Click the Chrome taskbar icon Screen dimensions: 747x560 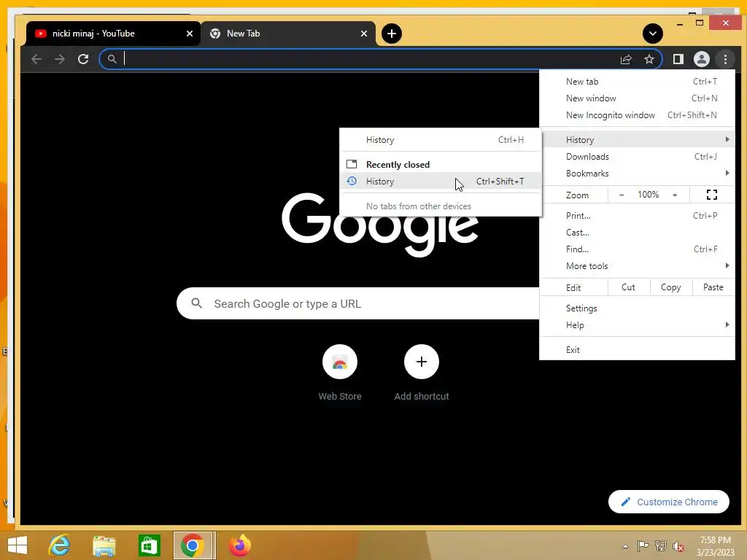[x=193, y=545]
